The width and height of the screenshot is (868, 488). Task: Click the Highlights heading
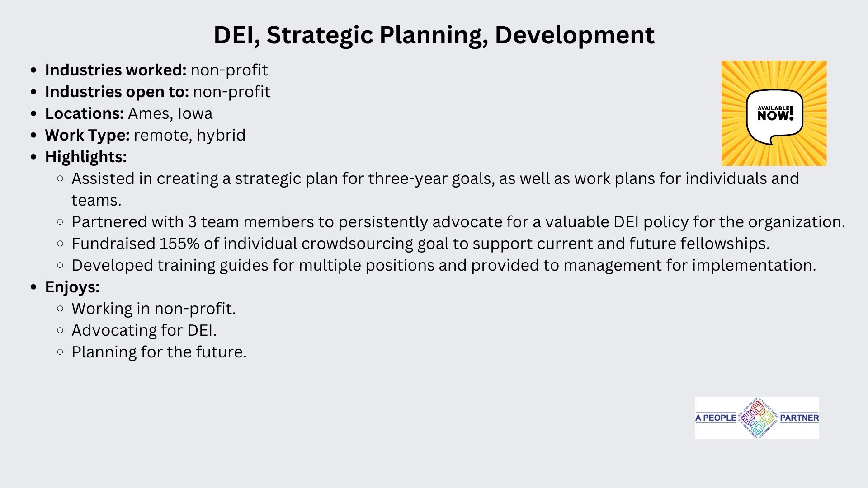click(86, 157)
